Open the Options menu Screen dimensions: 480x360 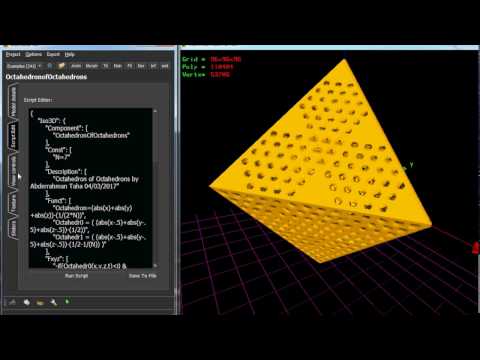pos(34,54)
